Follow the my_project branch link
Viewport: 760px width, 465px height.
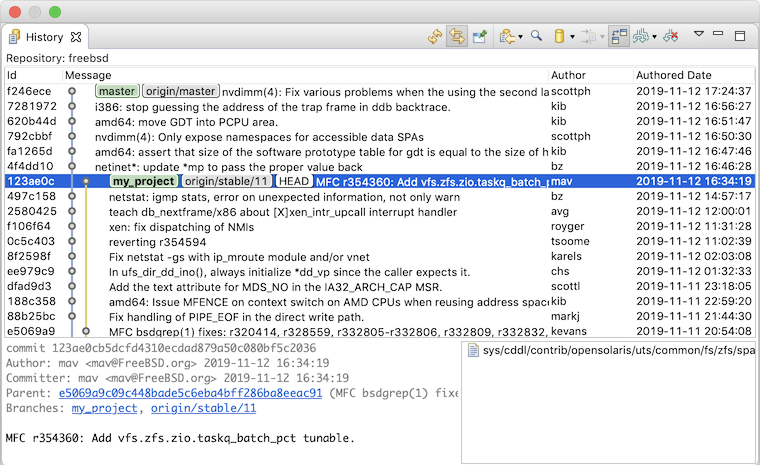104,408
